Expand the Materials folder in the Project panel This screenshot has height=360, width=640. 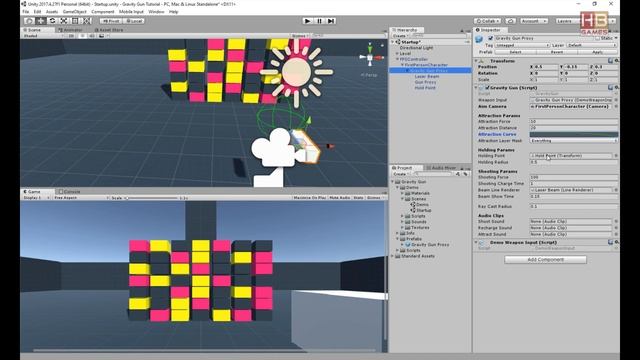(x=402, y=193)
